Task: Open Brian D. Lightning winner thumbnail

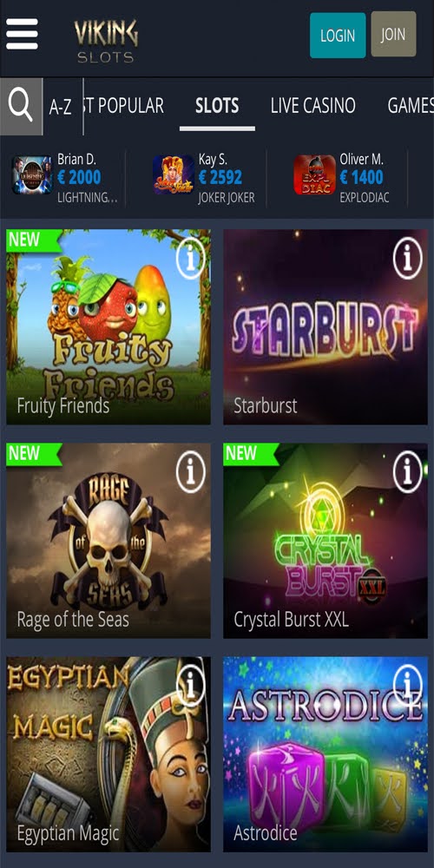Action: coord(32,175)
